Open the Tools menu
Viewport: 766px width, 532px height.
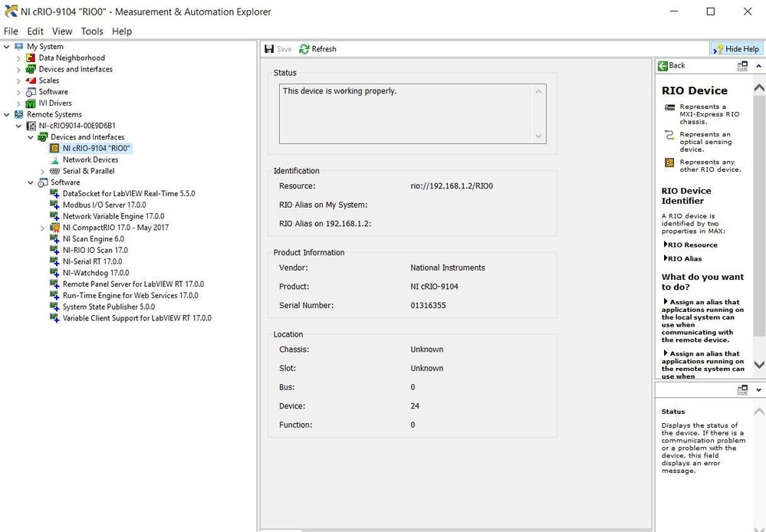(92, 31)
